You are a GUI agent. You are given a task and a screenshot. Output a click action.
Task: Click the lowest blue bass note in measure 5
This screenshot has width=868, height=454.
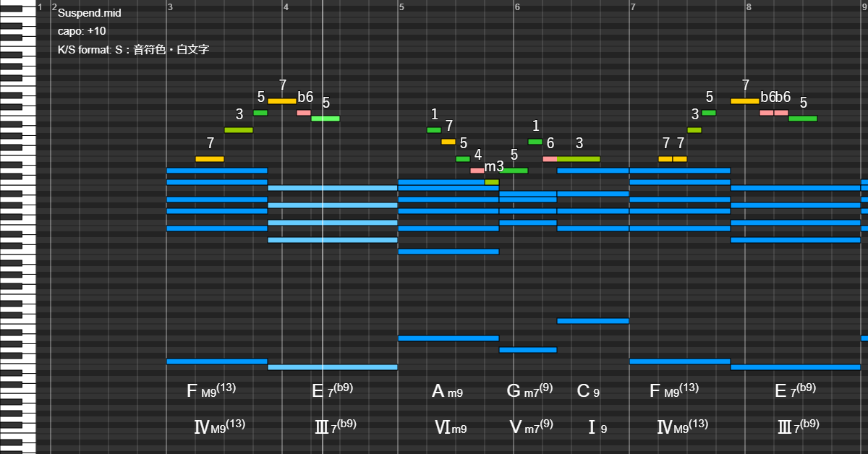[448, 338]
